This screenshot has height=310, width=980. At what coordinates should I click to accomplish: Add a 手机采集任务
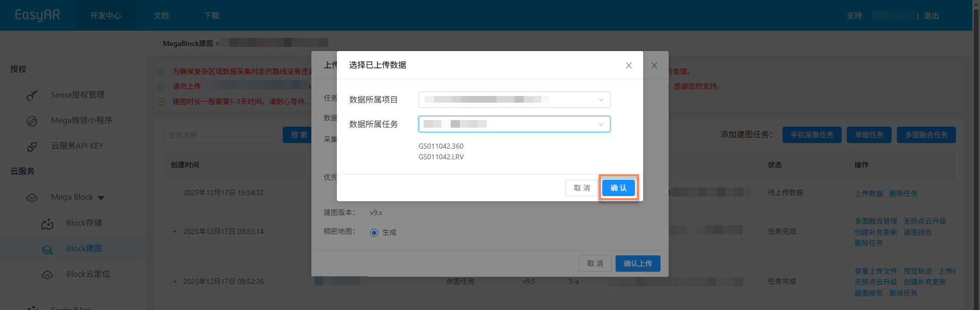point(812,135)
